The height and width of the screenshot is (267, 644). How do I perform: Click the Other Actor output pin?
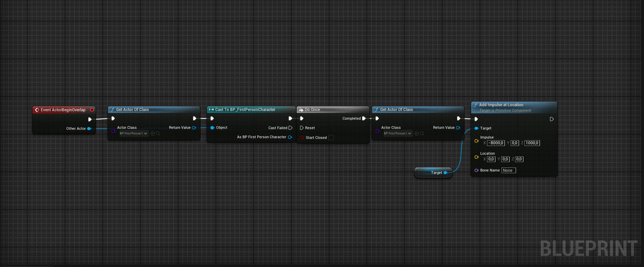point(89,129)
